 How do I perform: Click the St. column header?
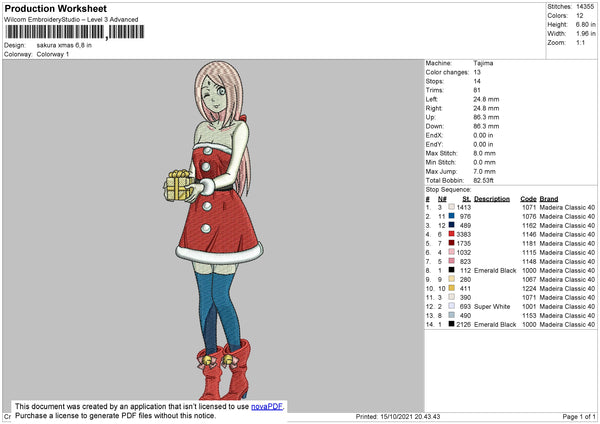tap(466, 199)
